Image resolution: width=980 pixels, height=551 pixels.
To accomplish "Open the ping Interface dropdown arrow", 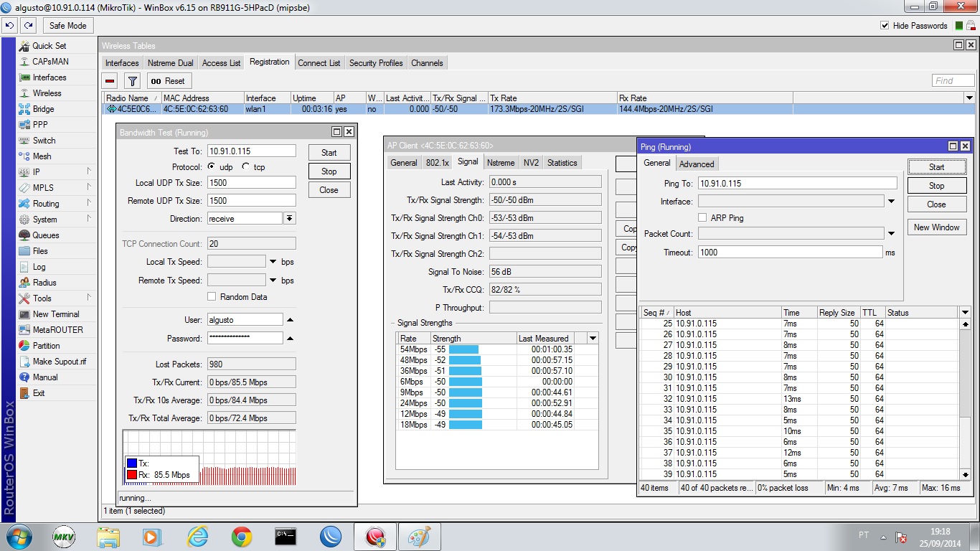I will click(891, 202).
